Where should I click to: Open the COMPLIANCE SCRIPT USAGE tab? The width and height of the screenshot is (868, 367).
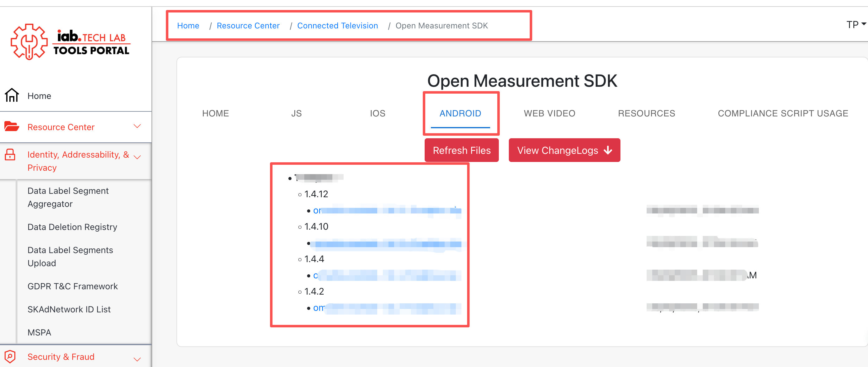click(x=783, y=113)
